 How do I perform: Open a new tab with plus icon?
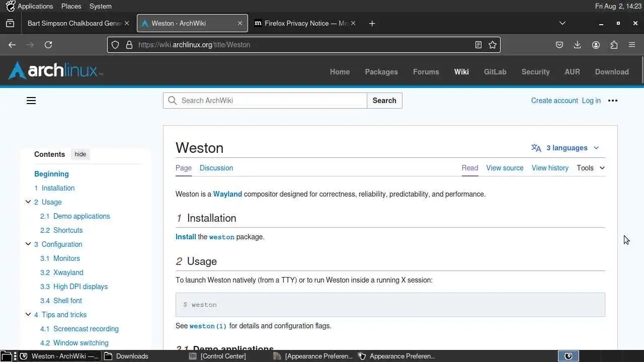pyautogui.click(x=372, y=23)
